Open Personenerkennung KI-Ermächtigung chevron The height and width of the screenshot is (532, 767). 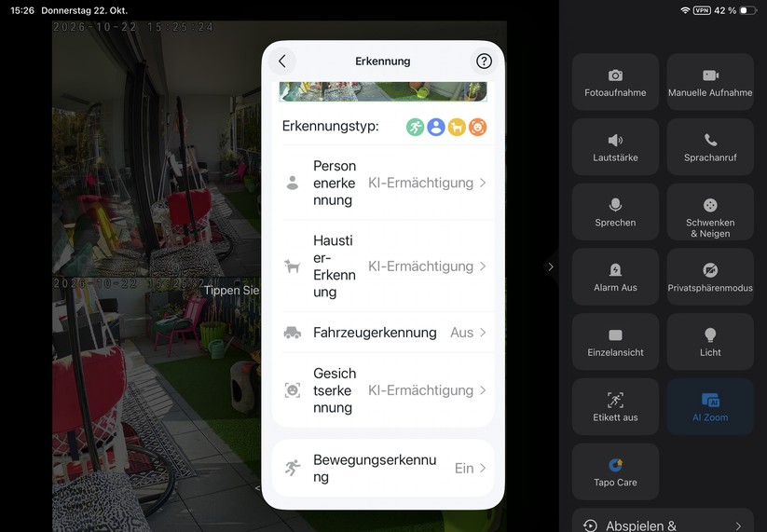(x=483, y=183)
